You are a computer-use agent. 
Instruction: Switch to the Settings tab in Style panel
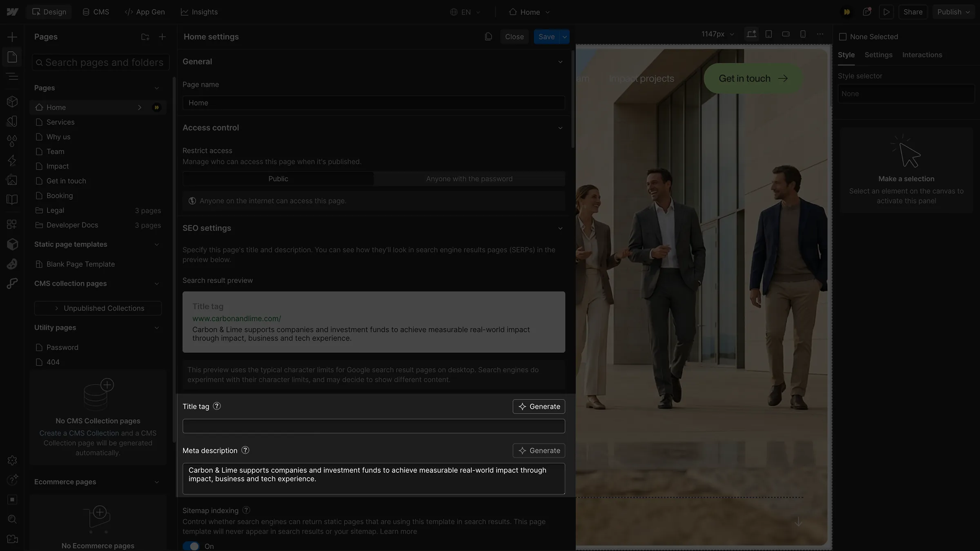(x=878, y=54)
